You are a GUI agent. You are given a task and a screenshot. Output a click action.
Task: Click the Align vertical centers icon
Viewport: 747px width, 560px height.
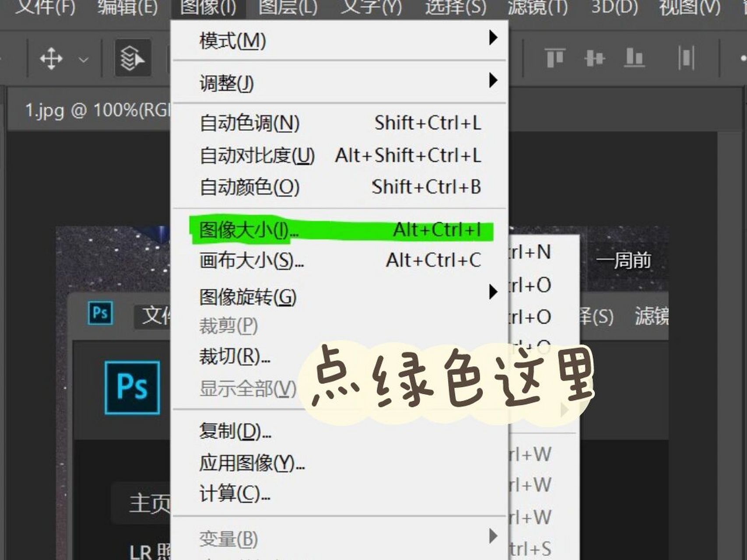pos(594,58)
